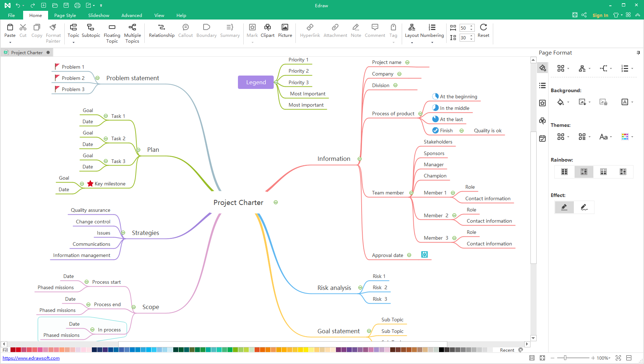Switch to the Slideshow tab
The image size is (644, 364).
click(x=98, y=16)
